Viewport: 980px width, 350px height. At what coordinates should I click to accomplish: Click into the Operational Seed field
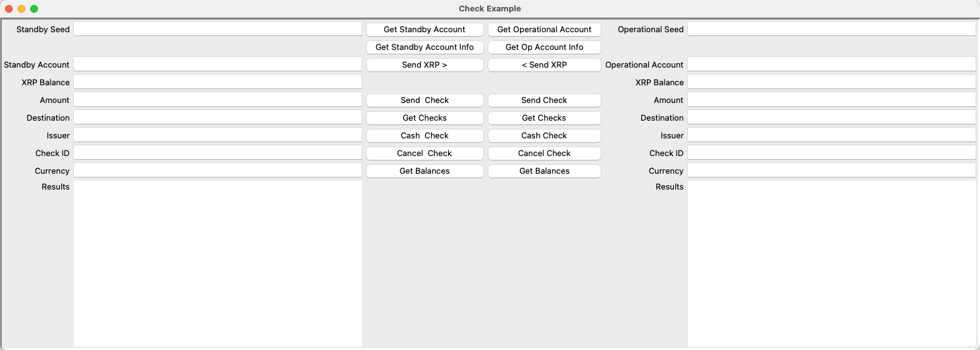pos(831,29)
